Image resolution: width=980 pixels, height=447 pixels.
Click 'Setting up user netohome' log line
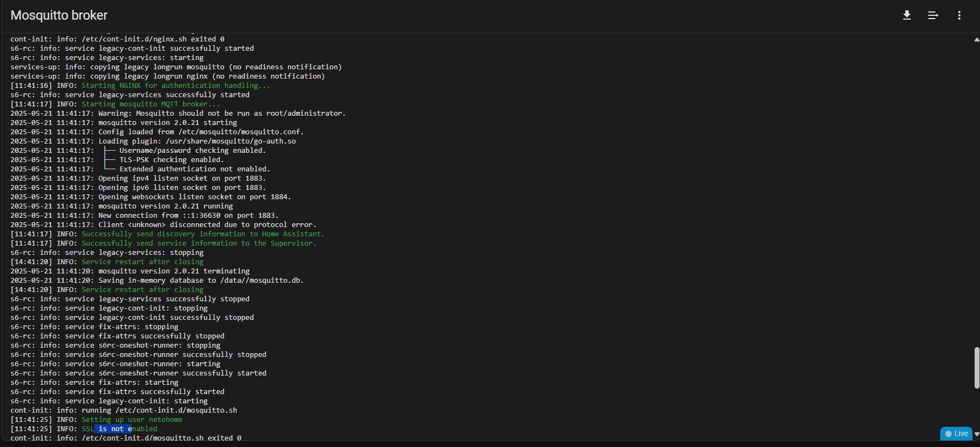tap(97, 419)
